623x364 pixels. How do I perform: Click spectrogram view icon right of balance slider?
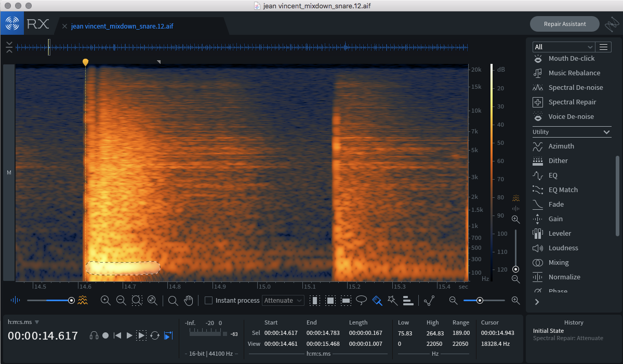83,300
